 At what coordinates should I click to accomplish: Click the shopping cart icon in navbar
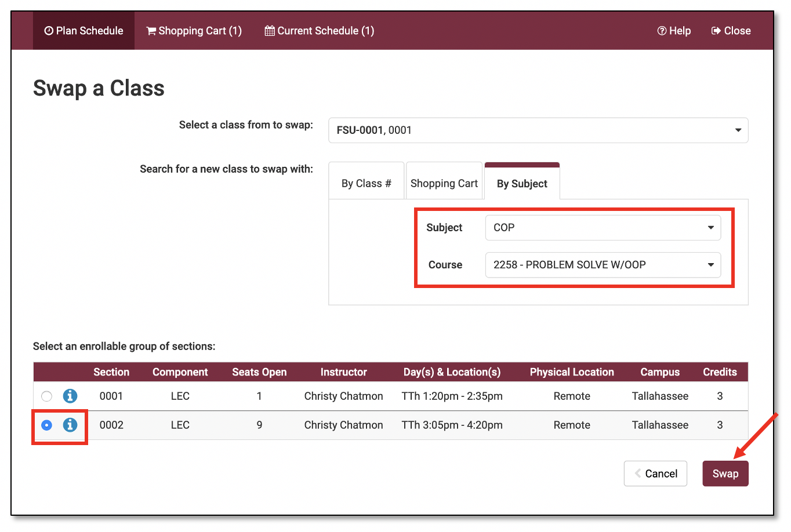click(x=151, y=31)
